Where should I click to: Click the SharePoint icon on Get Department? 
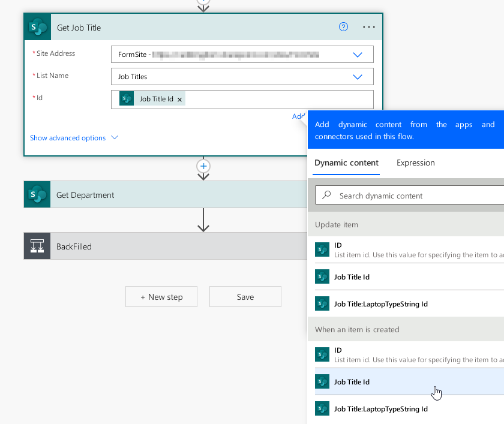coord(37,195)
